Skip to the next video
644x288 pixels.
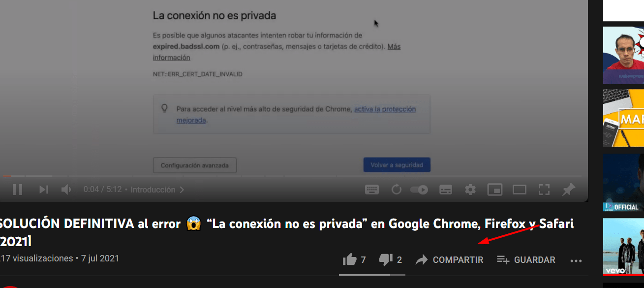(44, 190)
